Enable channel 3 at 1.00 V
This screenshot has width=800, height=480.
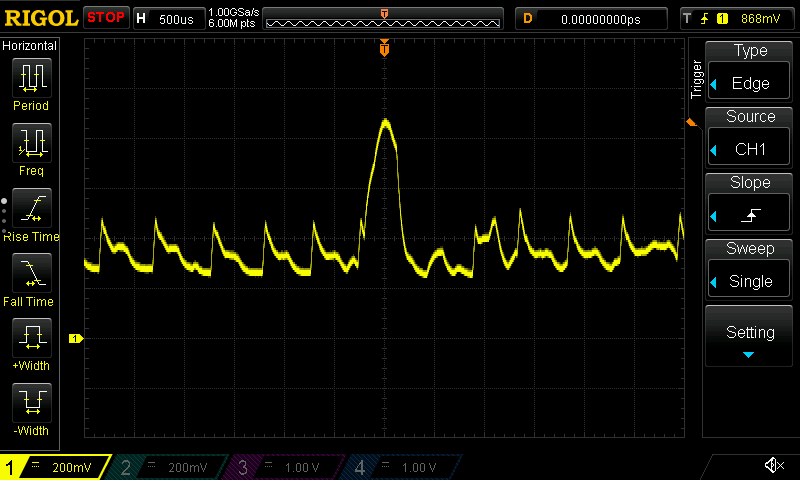point(285,467)
